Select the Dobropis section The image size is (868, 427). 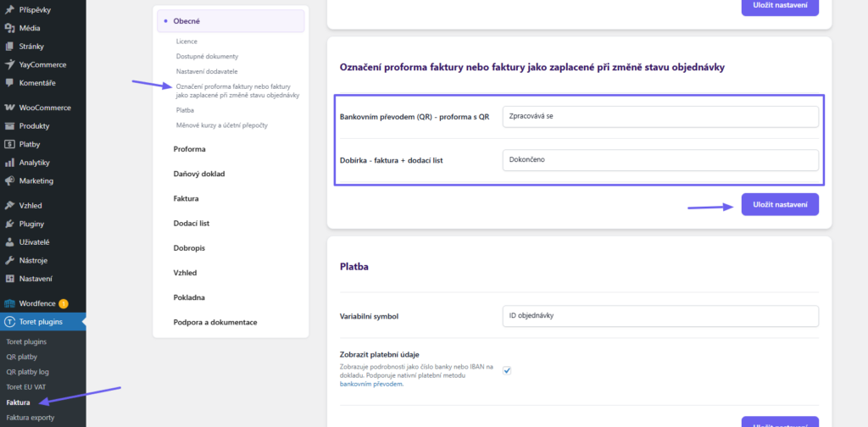pos(189,247)
